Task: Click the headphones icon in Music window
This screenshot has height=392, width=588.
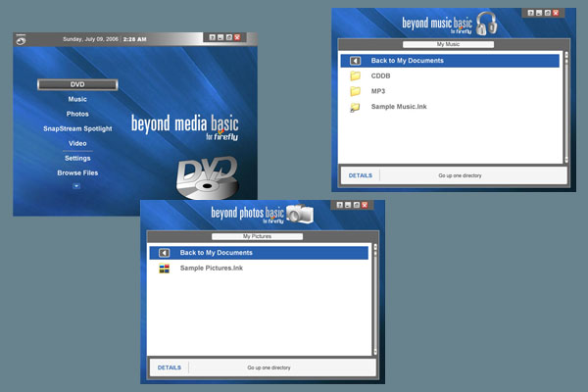Action: [x=487, y=24]
